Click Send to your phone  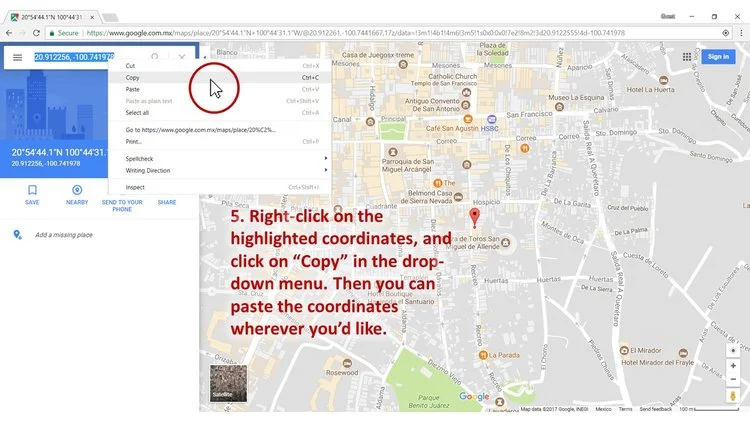(122, 205)
